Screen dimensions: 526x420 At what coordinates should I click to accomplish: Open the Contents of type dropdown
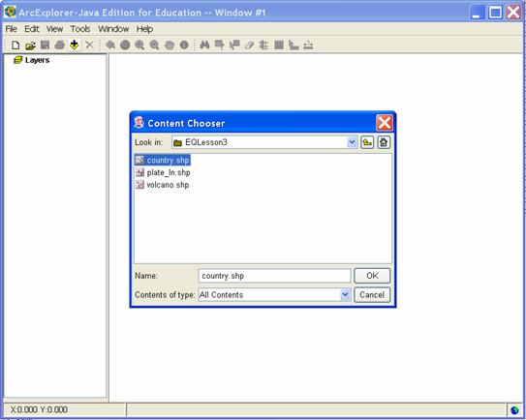coord(345,294)
